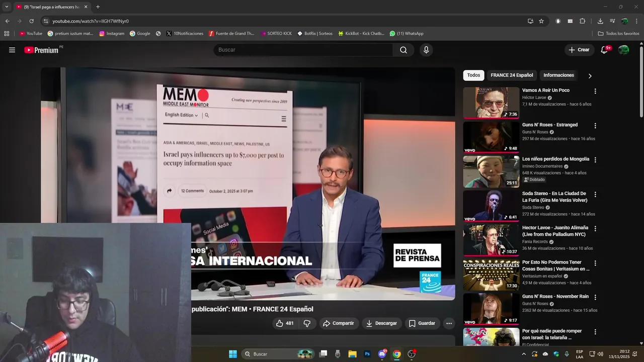Open Chrome extensions puzzle icon
Screen dimensions: 644x362
[583, 21]
